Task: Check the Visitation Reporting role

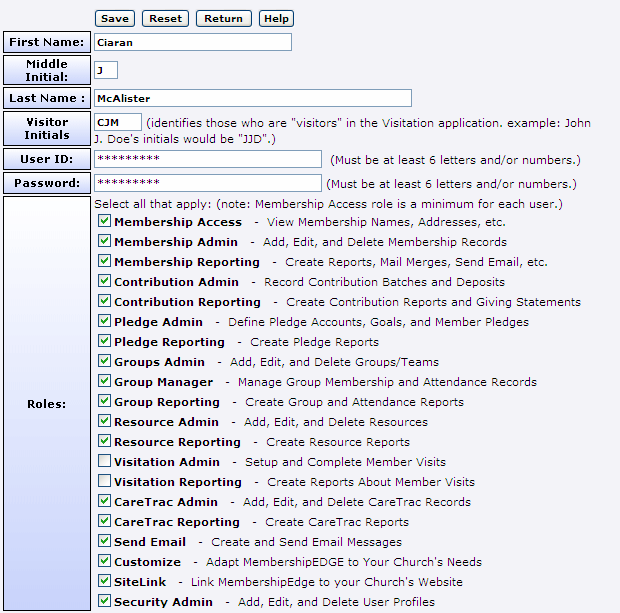Action: pyautogui.click(x=105, y=481)
